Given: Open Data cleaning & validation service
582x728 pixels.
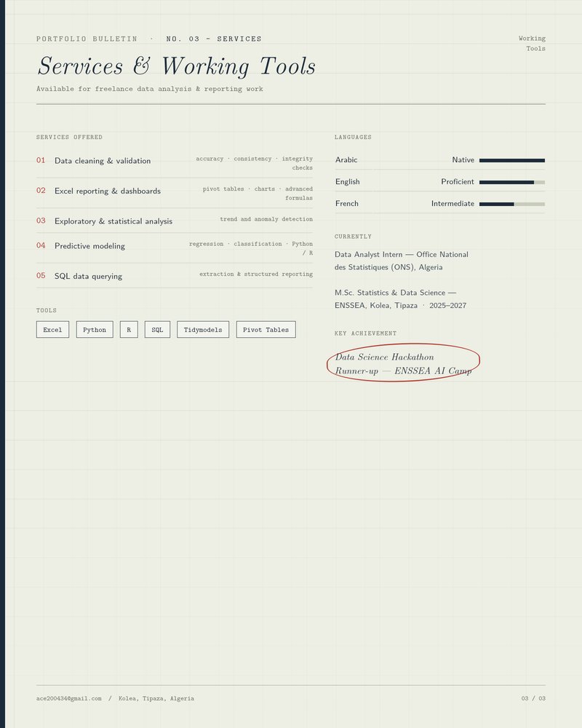Looking at the screenshot, I should click(x=175, y=163).
